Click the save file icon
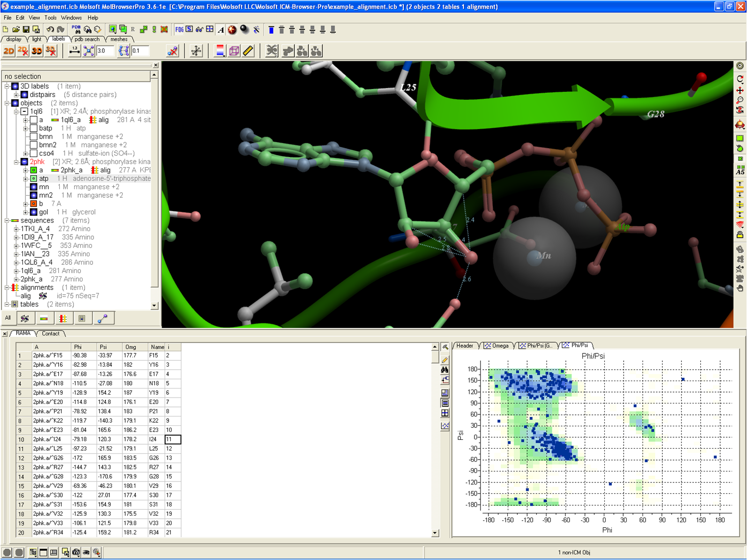This screenshot has width=747, height=560. (26, 29)
